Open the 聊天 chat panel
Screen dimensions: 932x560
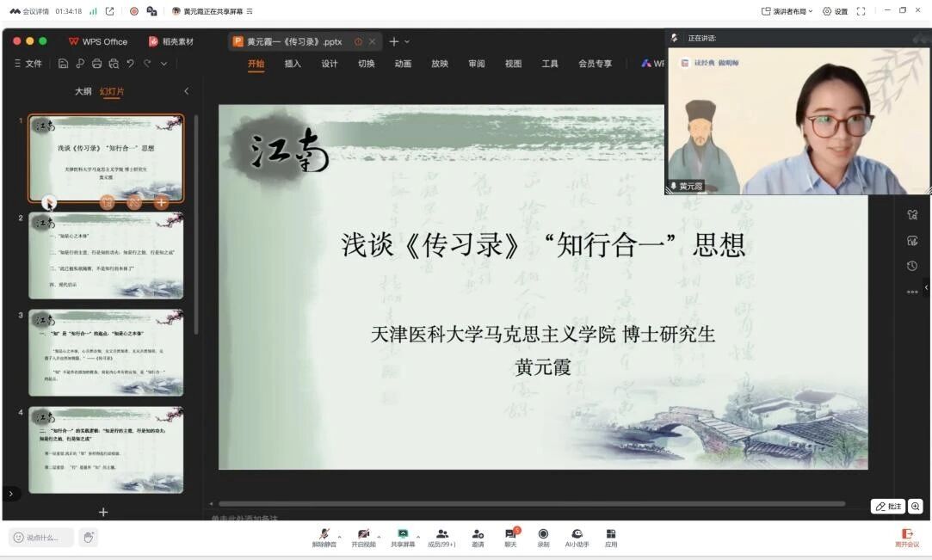pos(510,535)
